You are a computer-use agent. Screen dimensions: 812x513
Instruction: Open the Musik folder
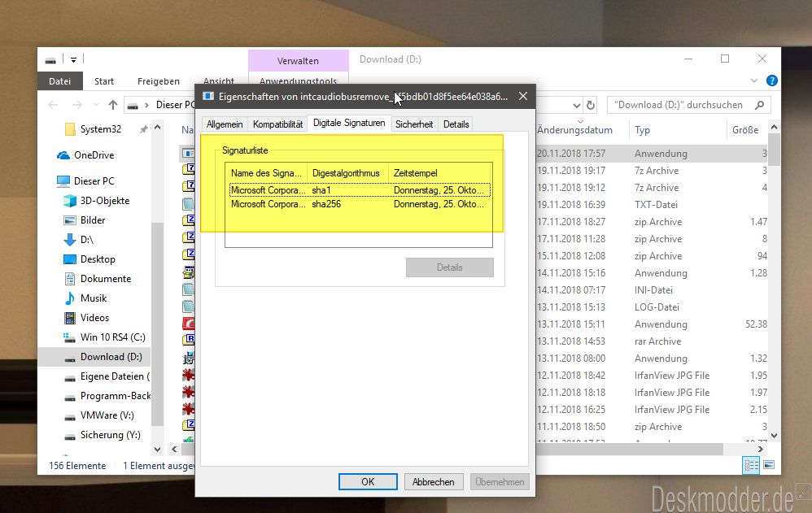pyautogui.click(x=94, y=298)
